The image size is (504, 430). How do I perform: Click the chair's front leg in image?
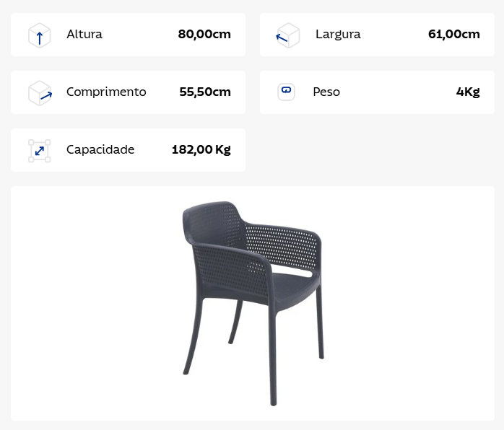[x=272, y=354]
